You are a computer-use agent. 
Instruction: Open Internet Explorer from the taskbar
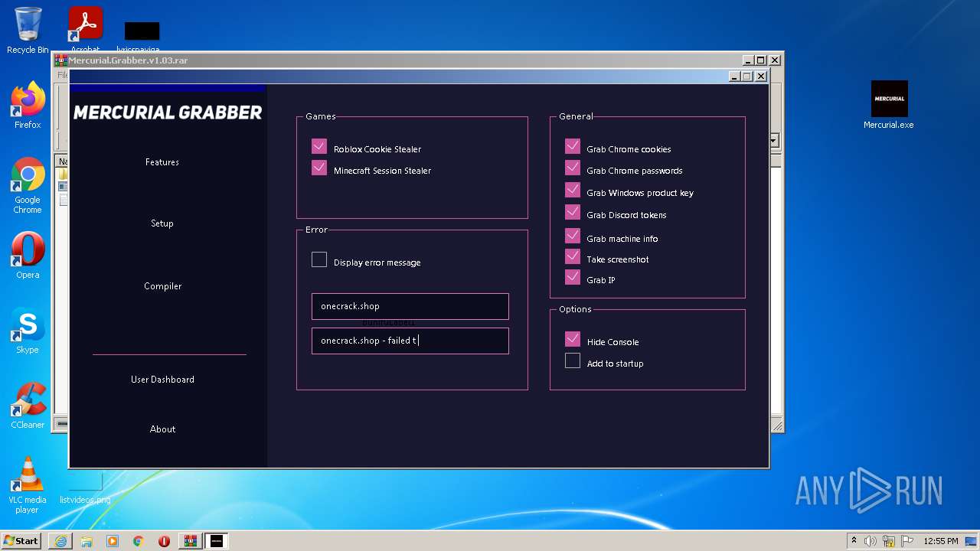point(60,541)
